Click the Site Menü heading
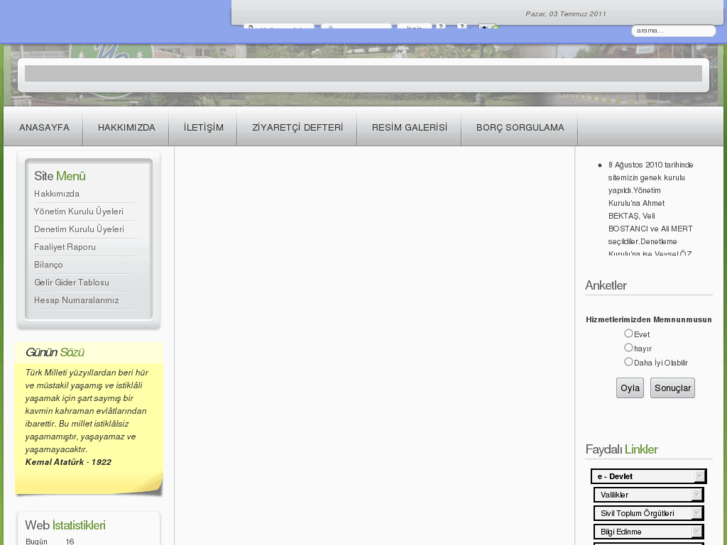Viewport: 727px width, 545px height. pyautogui.click(x=60, y=176)
